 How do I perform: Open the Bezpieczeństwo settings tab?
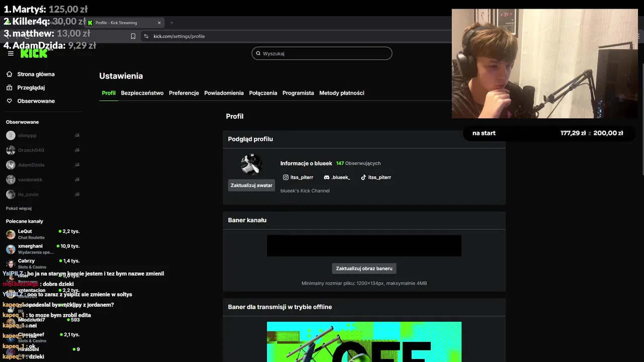tap(142, 93)
